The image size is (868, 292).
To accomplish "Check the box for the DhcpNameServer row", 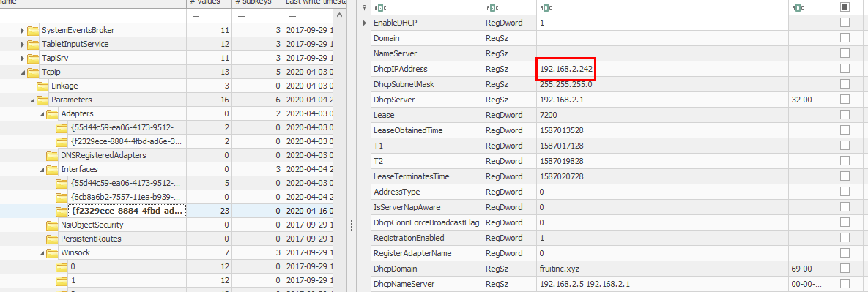I will pos(845,284).
